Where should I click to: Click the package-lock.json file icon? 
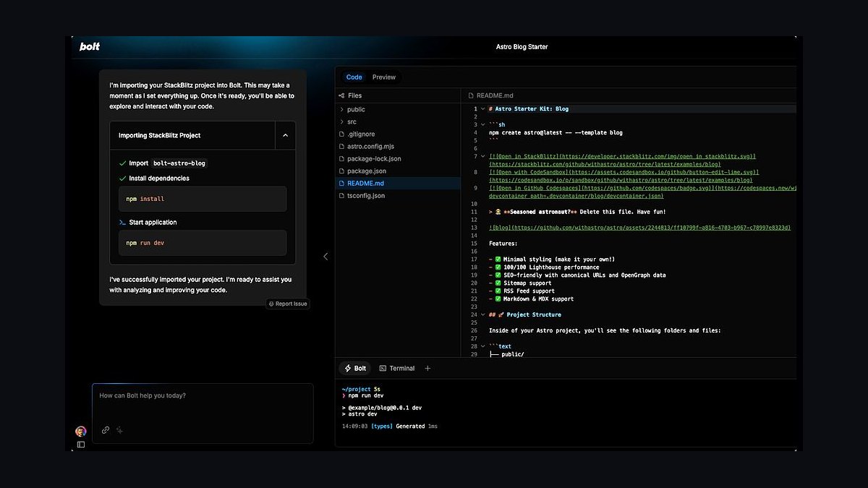342,159
